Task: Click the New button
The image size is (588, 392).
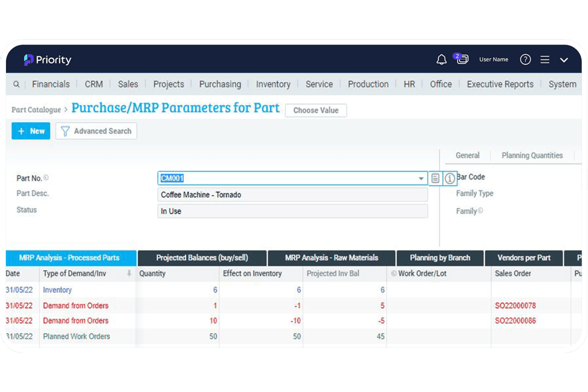Action: [x=31, y=131]
